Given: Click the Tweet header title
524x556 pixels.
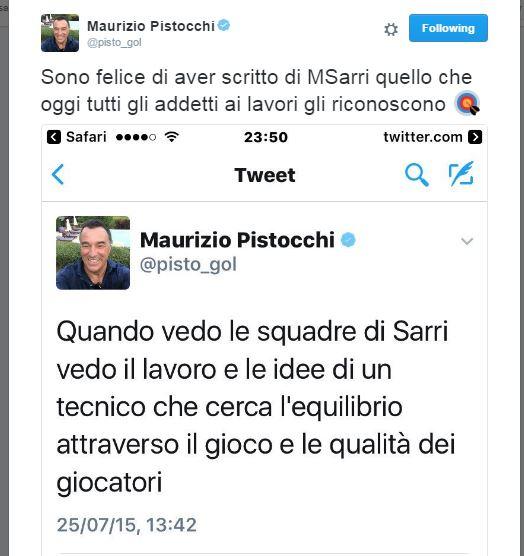Looking at the screenshot, I should coord(265,175).
